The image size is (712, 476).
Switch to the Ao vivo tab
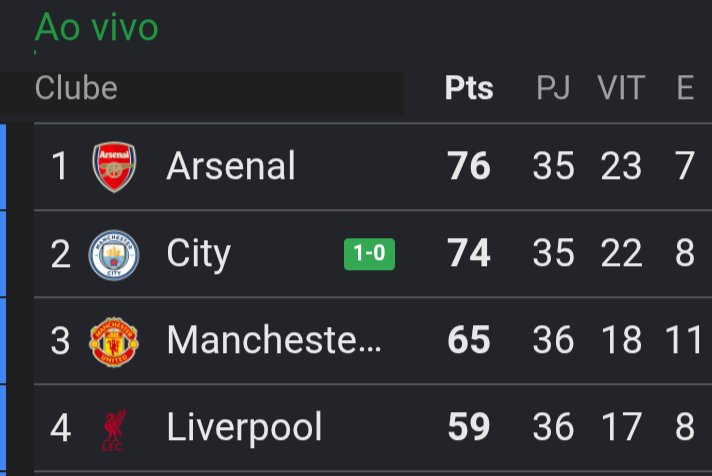click(x=96, y=27)
